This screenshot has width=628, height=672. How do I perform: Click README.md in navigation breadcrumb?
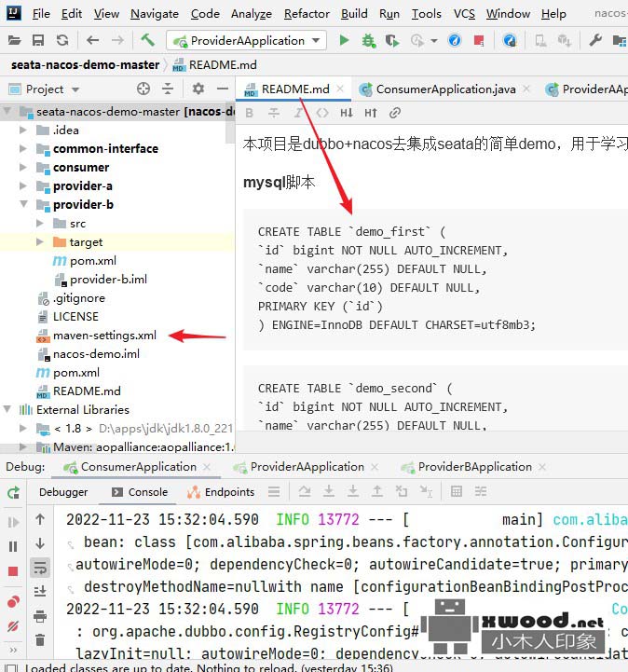[223, 64]
